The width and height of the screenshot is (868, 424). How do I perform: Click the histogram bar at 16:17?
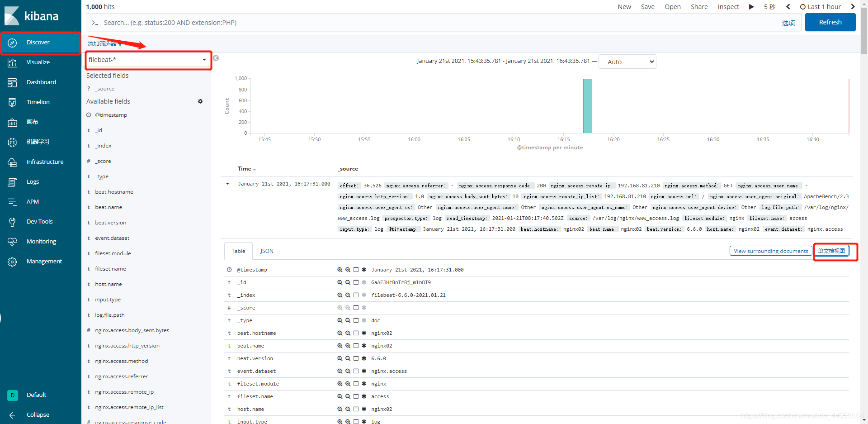588,106
